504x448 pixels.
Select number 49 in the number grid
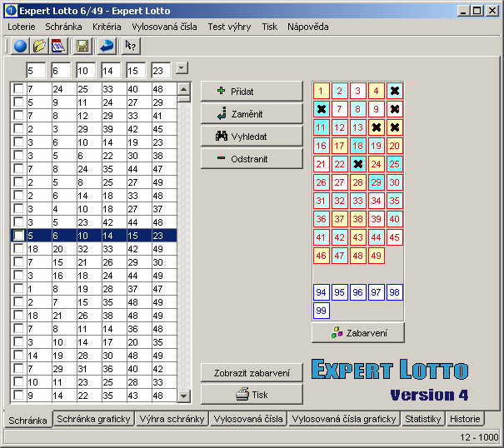pos(376,256)
